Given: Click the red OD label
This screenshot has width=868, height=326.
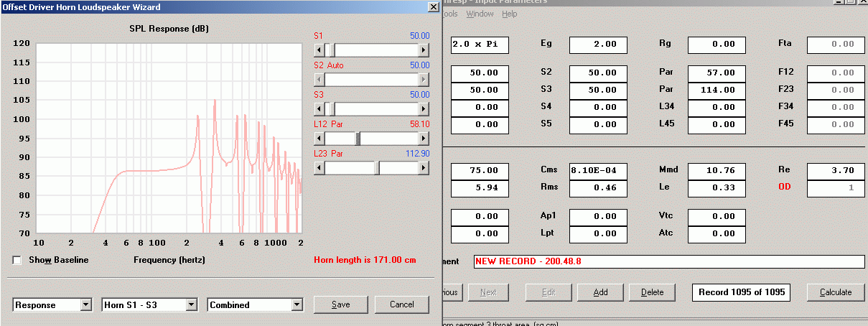Looking at the screenshot, I should [785, 187].
